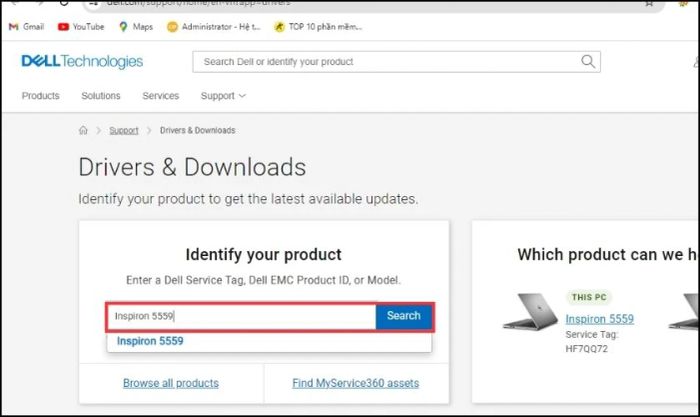
Task: Open the TOP 10 phần mềm bookmark
Action: pos(325,27)
